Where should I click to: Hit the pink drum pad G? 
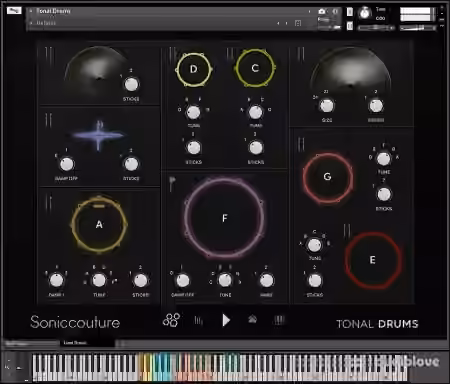tap(327, 177)
